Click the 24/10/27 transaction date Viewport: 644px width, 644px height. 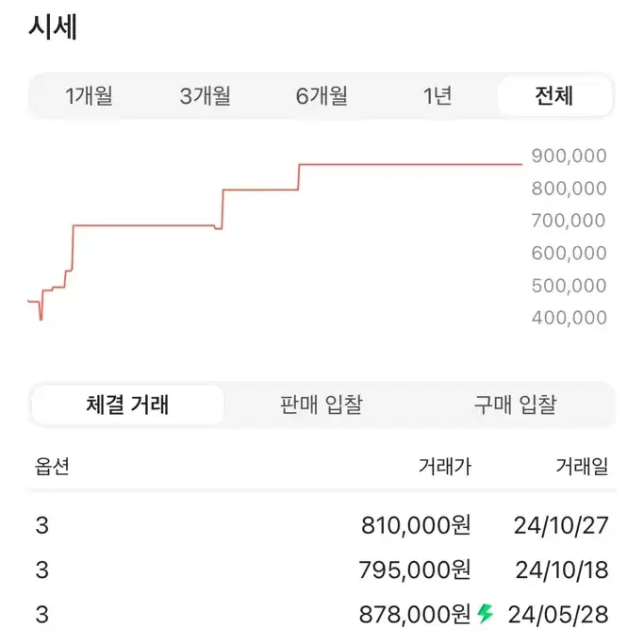click(x=561, y=525)
